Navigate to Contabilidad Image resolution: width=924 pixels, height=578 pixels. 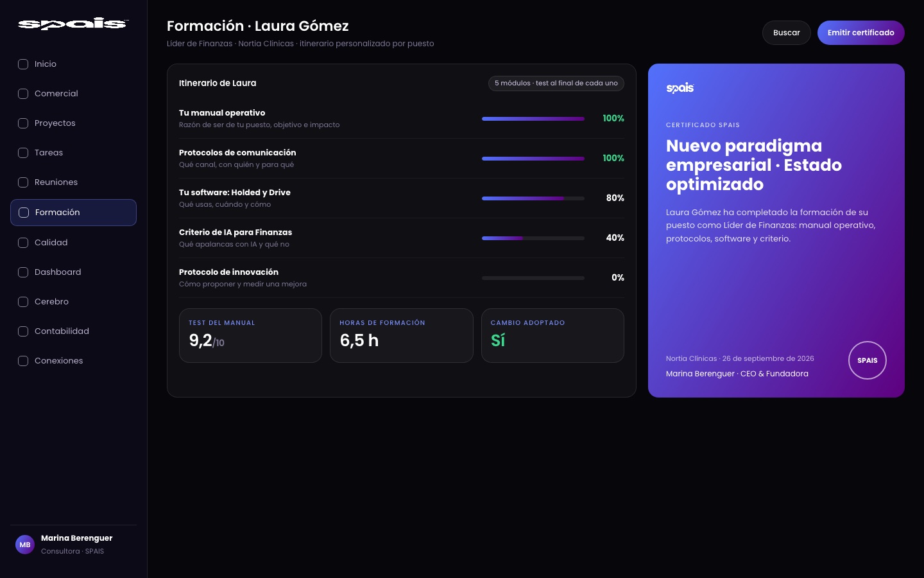pyautogui.click(x=73, y=331)
